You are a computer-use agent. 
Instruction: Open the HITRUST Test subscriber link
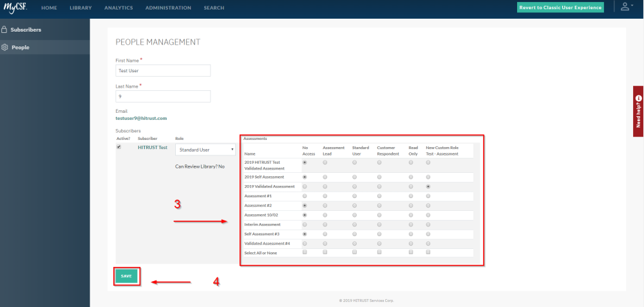point(153,147)
